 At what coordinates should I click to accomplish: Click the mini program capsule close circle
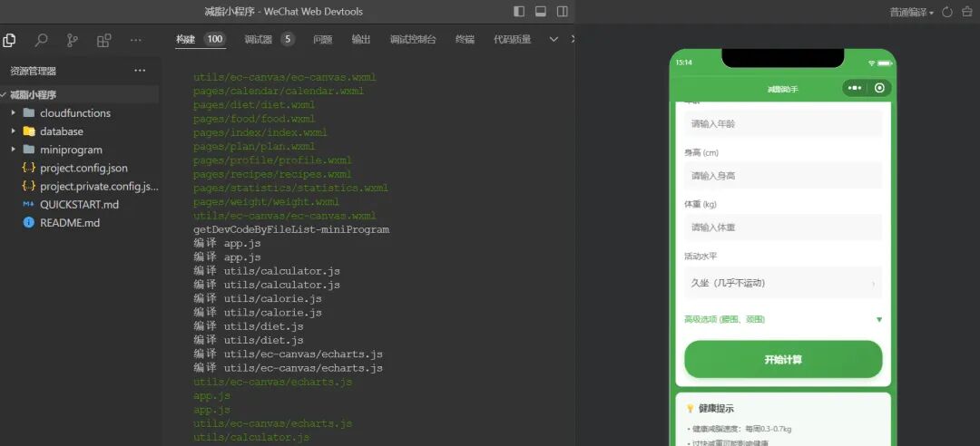pyautogui.click(x=879, y=88)
